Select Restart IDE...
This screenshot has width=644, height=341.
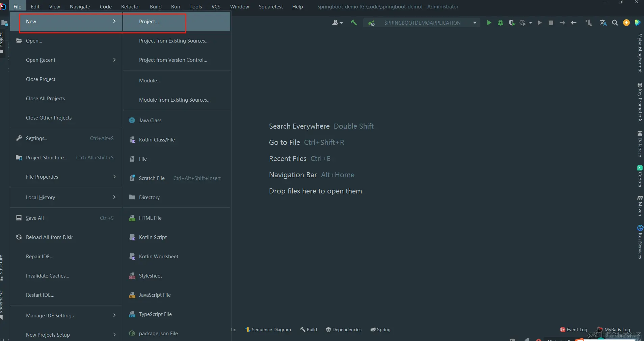[x=66, y=295]
